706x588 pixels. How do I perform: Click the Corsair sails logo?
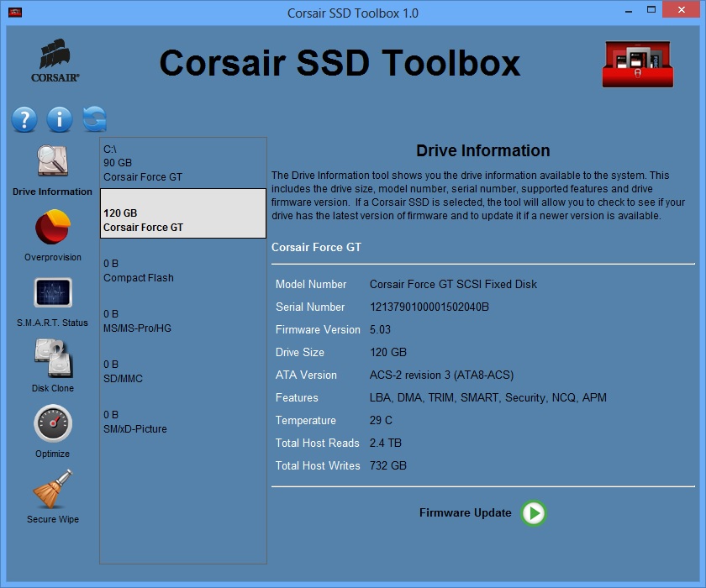point(55,61)
